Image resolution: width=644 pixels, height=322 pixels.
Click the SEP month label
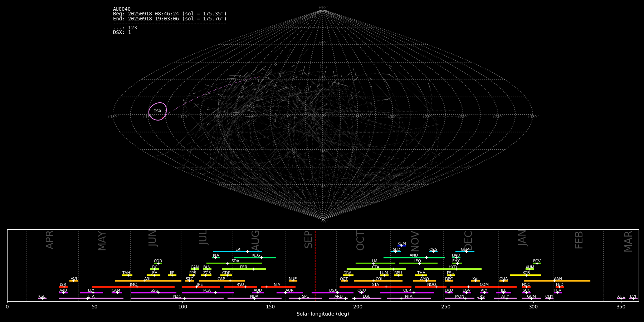pyautogui.click(x=308, y=239)
